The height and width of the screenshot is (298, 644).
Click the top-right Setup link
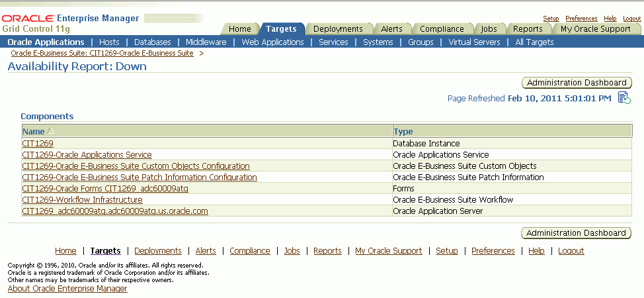click(551, 19)
